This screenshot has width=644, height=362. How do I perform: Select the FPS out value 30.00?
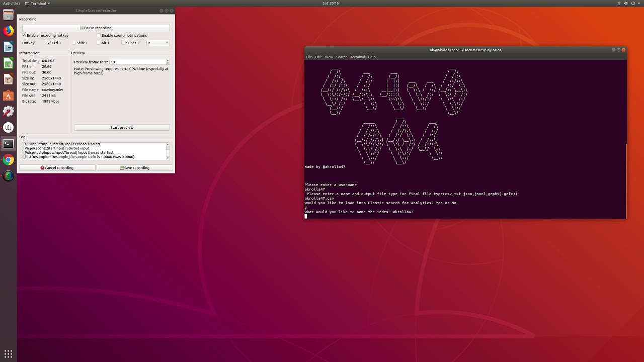(x=47, y=72)
